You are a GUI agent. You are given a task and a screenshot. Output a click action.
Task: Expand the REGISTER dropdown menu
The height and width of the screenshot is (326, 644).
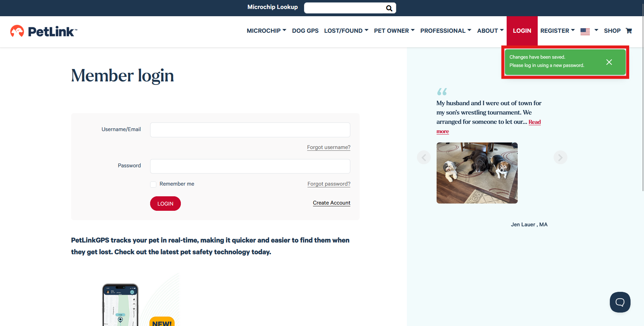coord(557,31)
